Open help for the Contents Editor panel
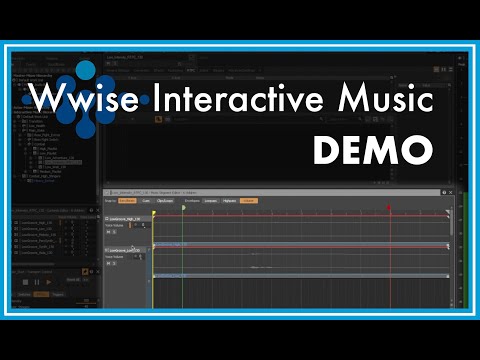This screenshot has width=480, height=360. coord(91,210)
